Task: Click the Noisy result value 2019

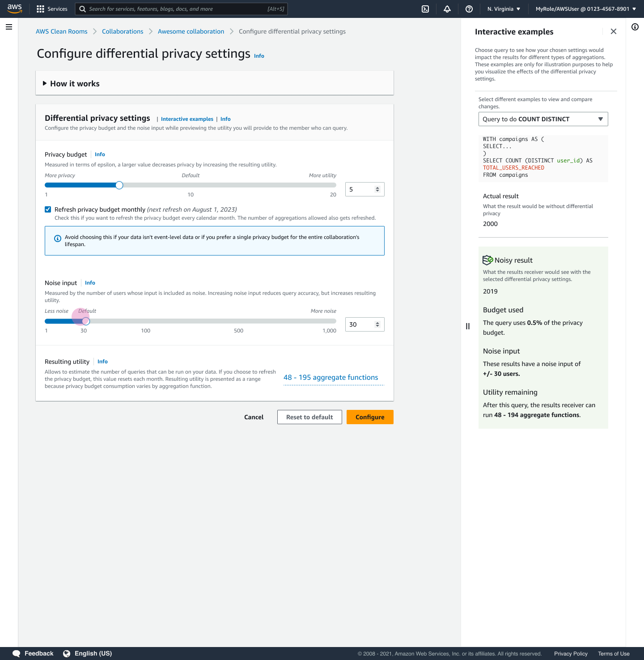Action: [x=490, y=291]
